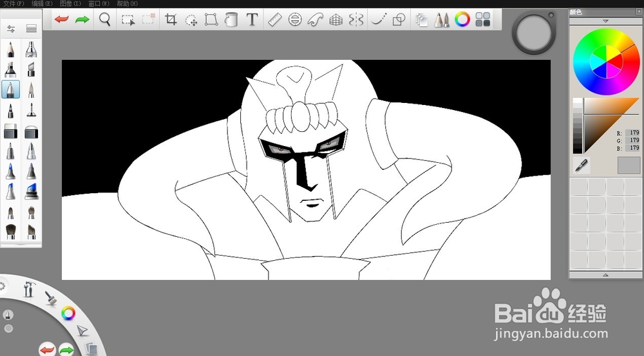This screenshot has height=356, width=644.
Task: Select the lasso move transform tool
Action: (x=191, y=20)
